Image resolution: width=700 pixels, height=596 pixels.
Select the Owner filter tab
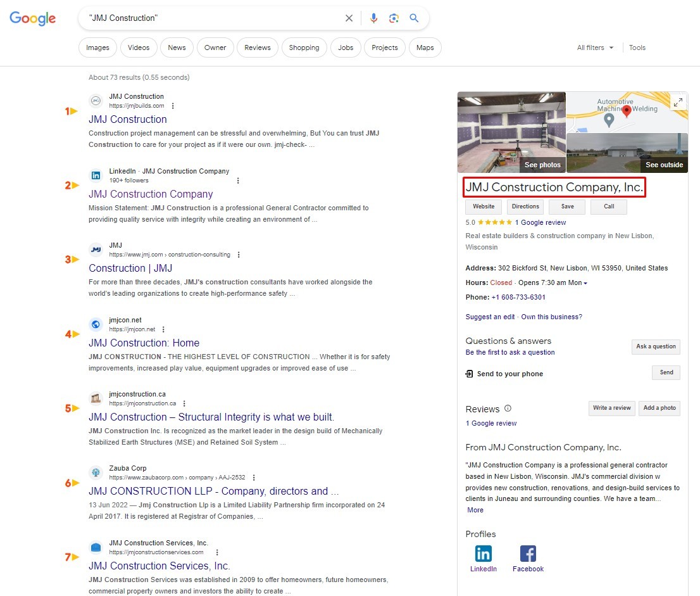point(215,48)
